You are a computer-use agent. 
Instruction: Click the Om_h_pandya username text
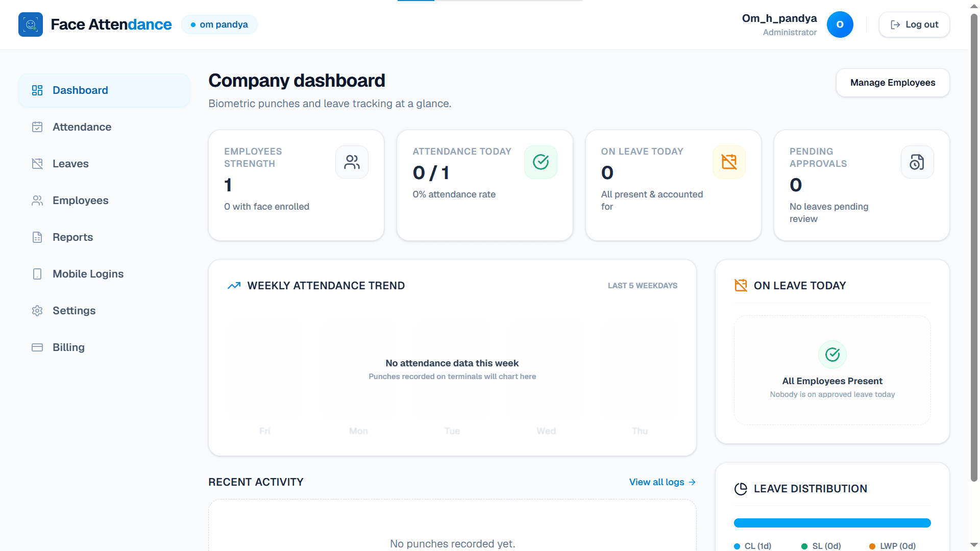pos(779,18)
